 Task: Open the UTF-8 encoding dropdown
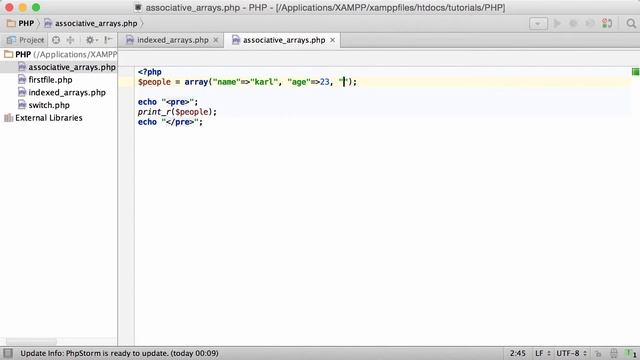pos(571,353)
